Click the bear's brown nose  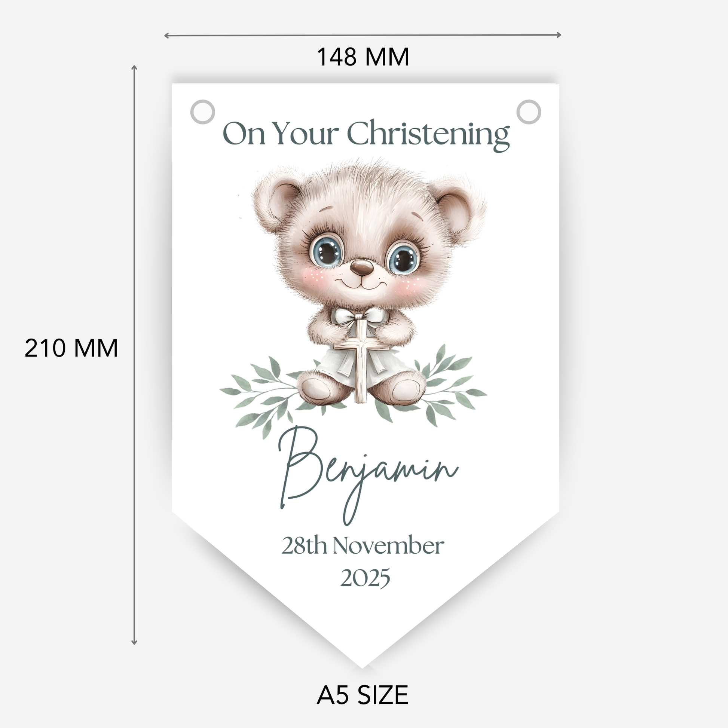[361, 267]
